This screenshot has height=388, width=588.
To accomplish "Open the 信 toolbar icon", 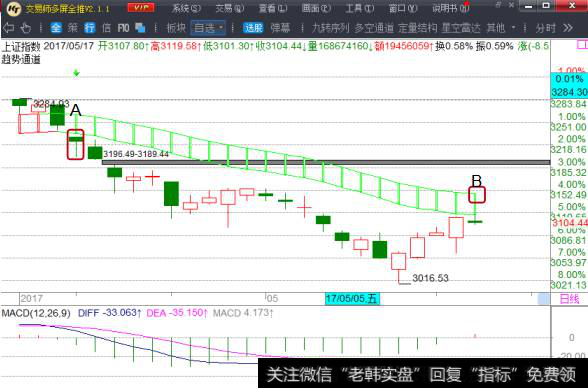I will pos(106,28).
